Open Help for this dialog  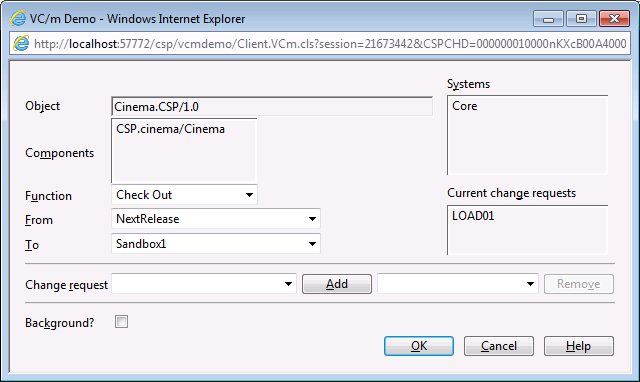[x=578, y=346]
